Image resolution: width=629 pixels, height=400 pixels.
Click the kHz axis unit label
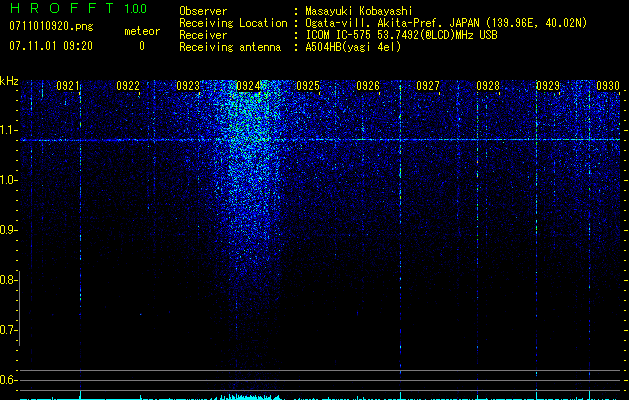point(9,81)
